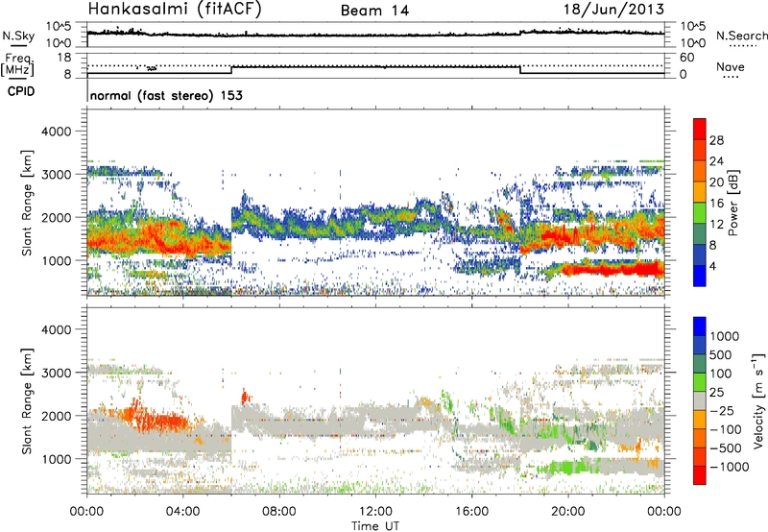Click the strong red echo band after 20:00 in power panel
This screenshot has width=768, height=532.
(612, 269)
